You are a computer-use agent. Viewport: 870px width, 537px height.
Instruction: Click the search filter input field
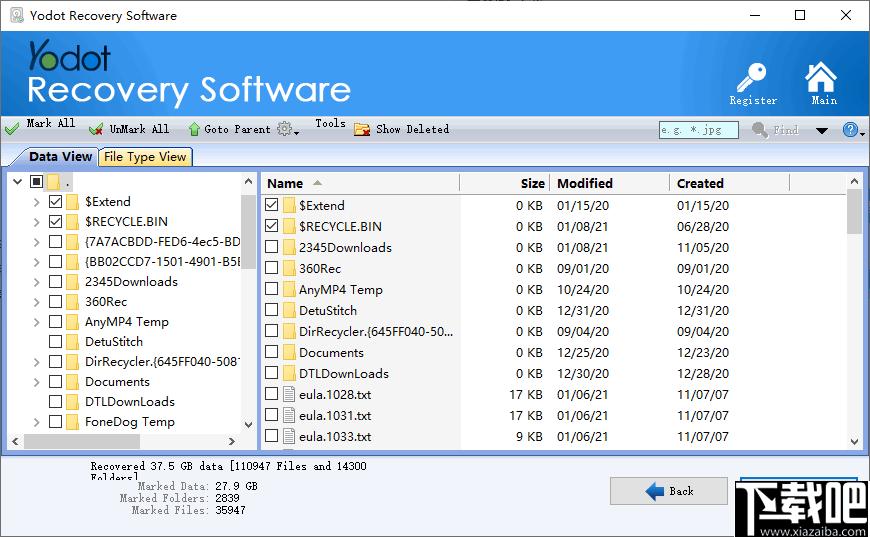tap(699, 130)
